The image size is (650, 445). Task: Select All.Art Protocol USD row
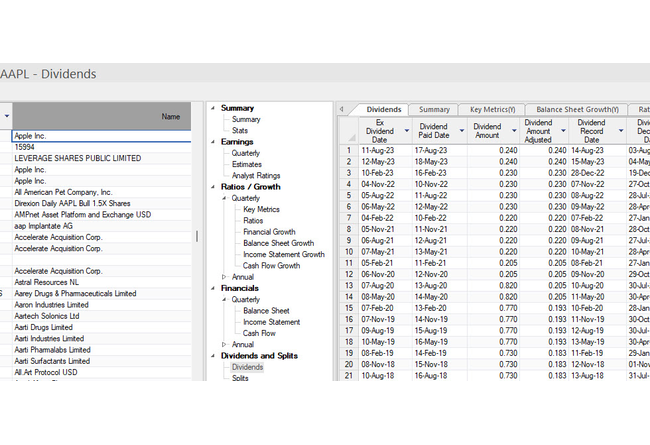[102, 372]
